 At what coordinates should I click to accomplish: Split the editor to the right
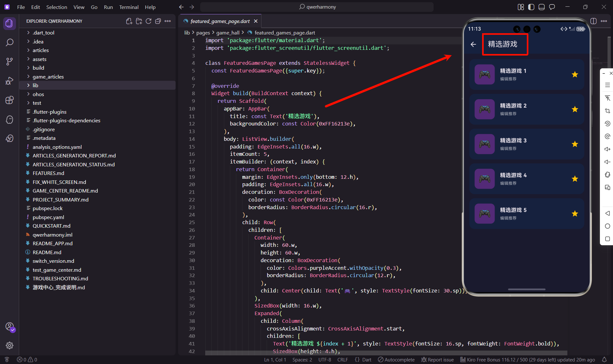[x=594, y=21]
